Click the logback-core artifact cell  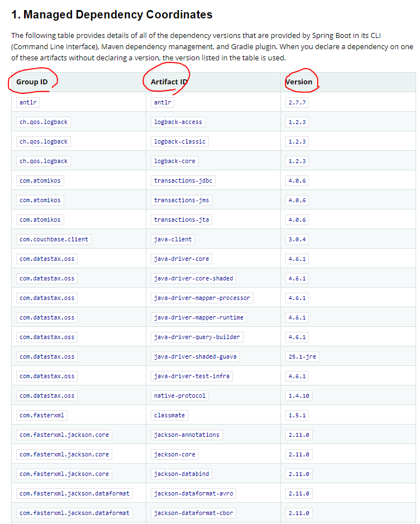pos(175,161)
